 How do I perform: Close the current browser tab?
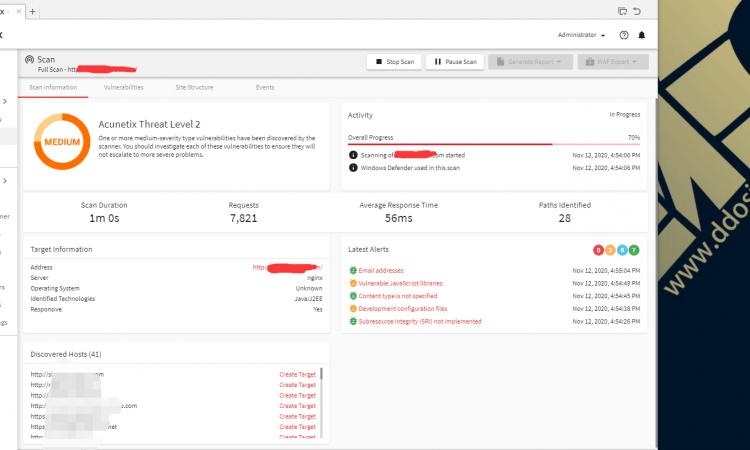(19, 11)
